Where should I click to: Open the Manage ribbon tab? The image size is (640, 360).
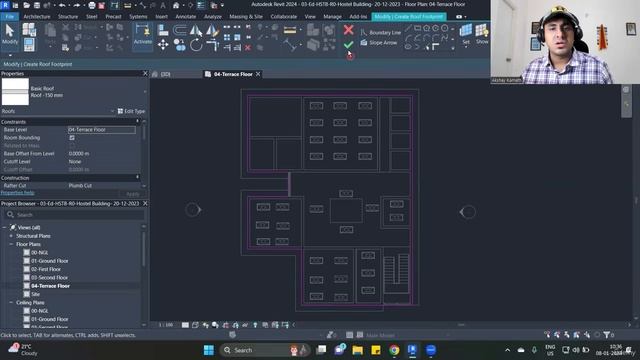click(332, 17)
